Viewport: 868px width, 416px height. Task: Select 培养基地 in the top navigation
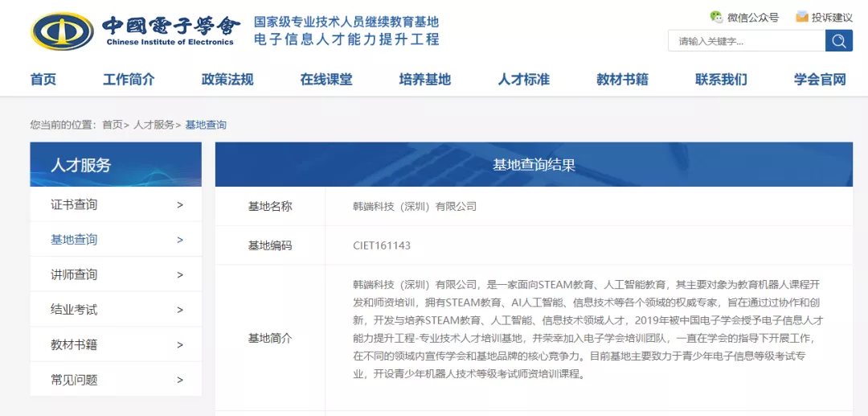pyautogui.click(x=425, y=79)
